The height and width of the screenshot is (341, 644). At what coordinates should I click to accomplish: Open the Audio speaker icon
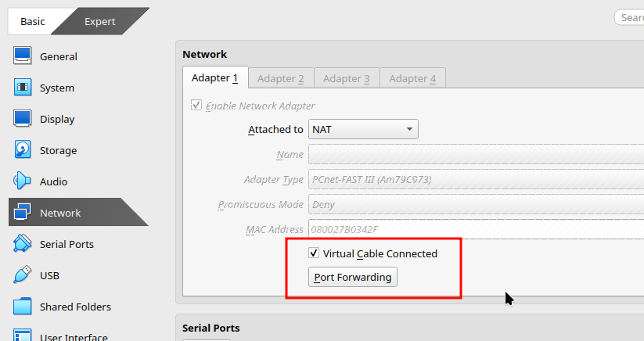click(x=22, y=181)
